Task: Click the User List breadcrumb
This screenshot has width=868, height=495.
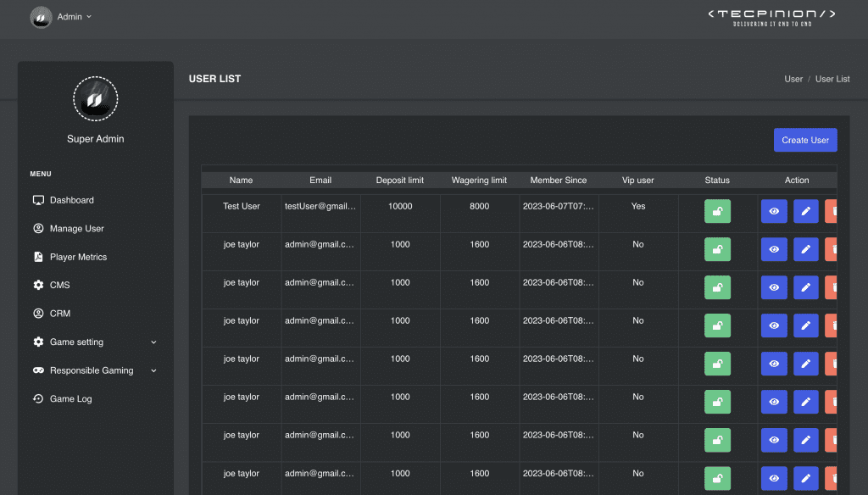Action: pyautogui.click(x=832, y=79)
